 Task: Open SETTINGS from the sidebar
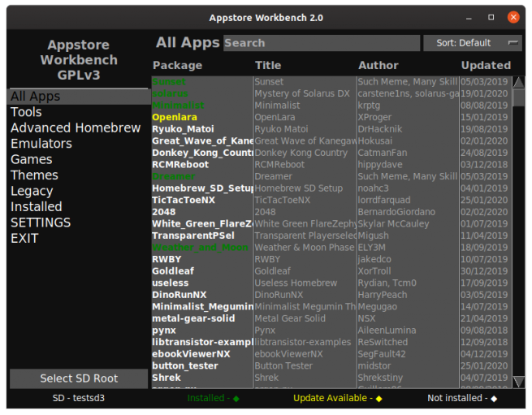[41, 223]
